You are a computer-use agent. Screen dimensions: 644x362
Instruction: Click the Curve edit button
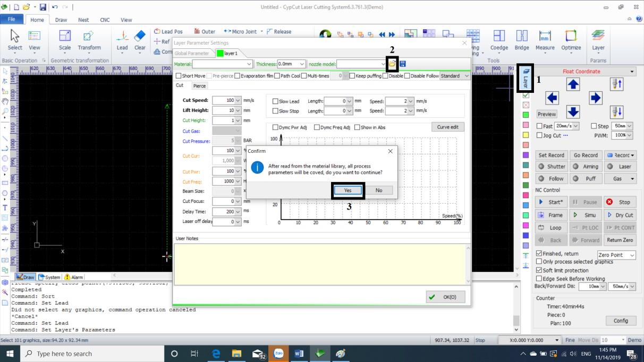click(447, 127)
